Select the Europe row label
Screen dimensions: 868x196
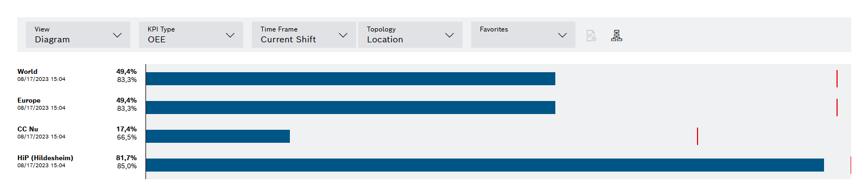[29, 100]
